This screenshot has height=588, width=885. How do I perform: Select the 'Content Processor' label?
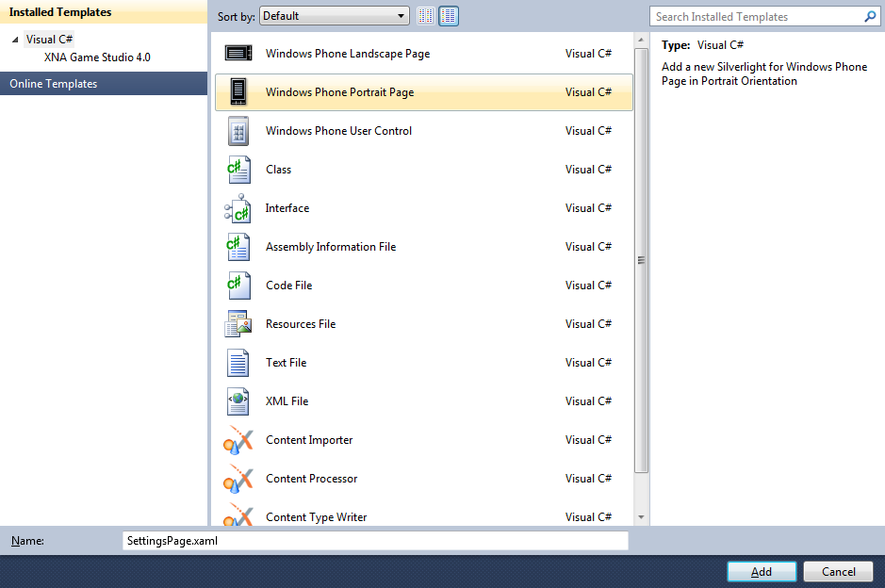312,479
